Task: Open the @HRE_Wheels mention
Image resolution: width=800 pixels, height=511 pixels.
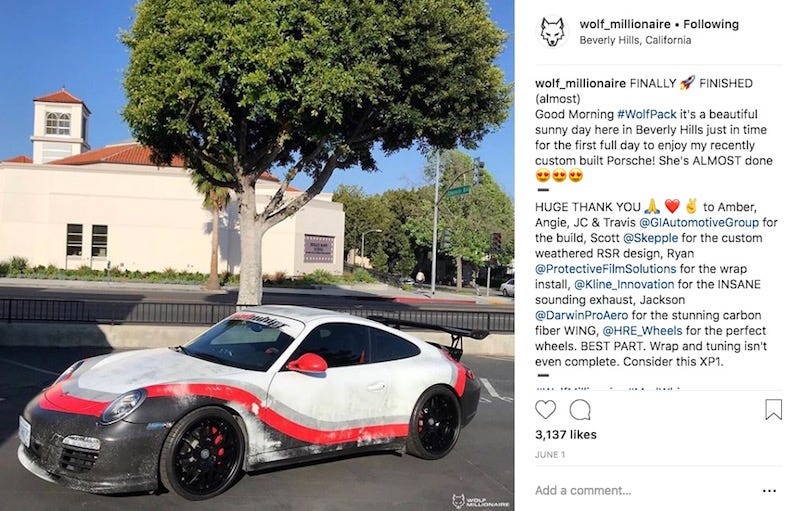Action: click(x=642, y=330)
